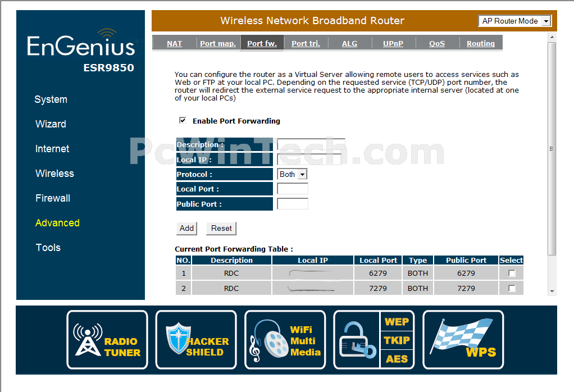The width and height of the screenshot is (574, 392).
Task: Click RDC description in row 1
Action: click(231, 273)
